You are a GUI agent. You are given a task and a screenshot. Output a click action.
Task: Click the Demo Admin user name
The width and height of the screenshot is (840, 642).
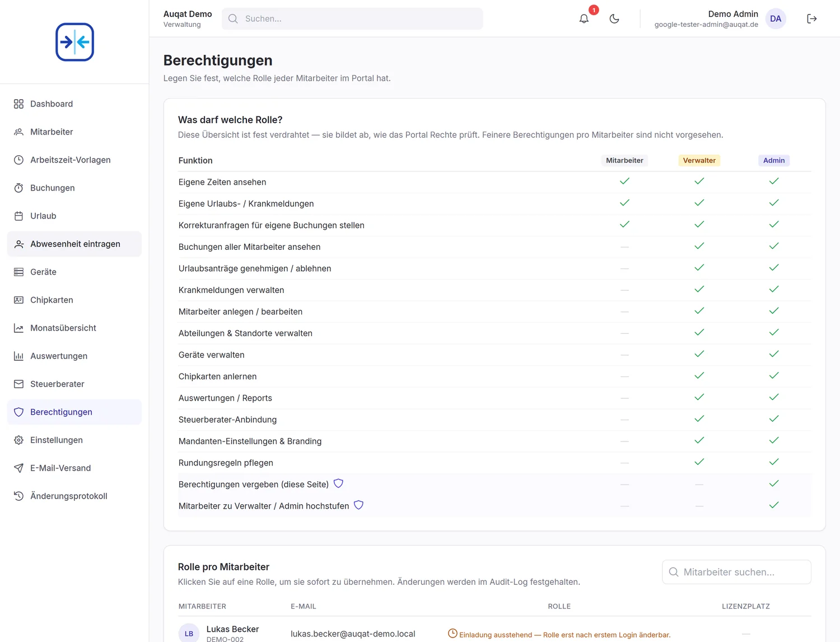click(x=733, y=14)
